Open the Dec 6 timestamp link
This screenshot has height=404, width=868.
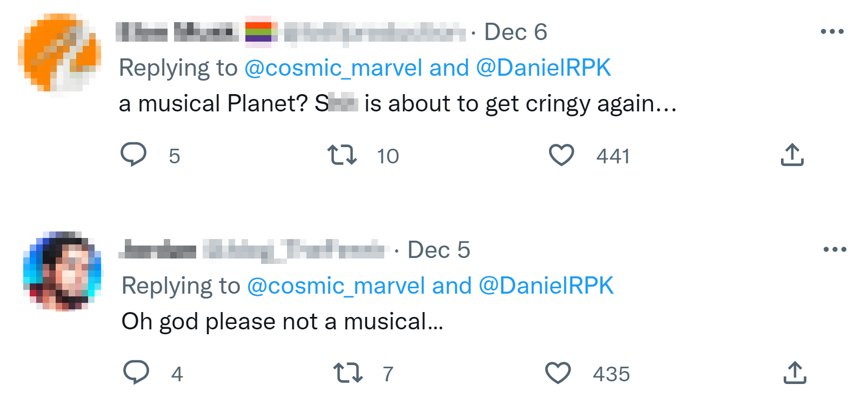point(516,32)
